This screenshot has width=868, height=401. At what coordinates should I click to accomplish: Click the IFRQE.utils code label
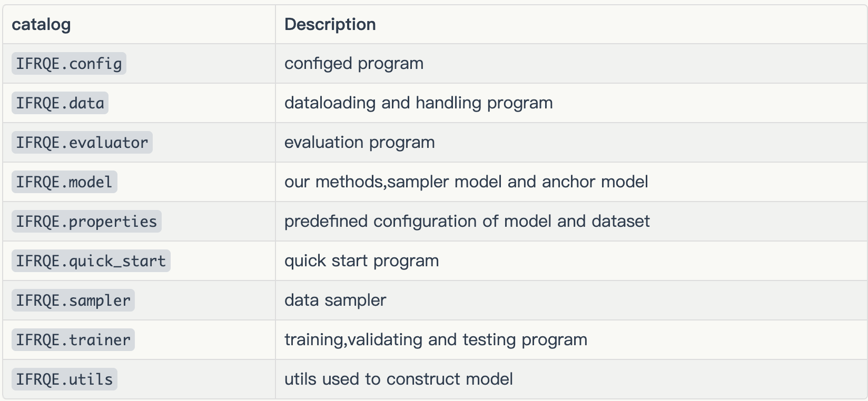(64, 379)
